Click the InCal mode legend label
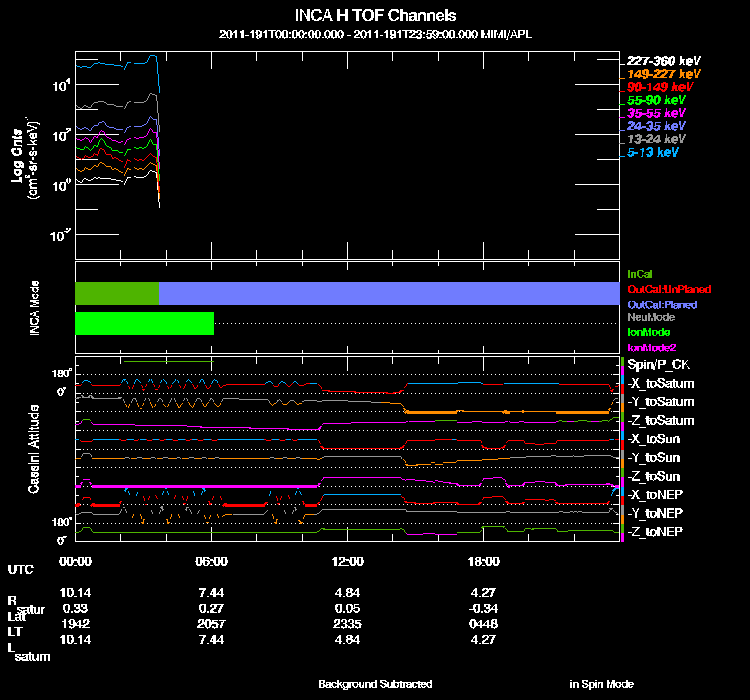The height and width of the screenshot is (700, 750). click(640, 273)
